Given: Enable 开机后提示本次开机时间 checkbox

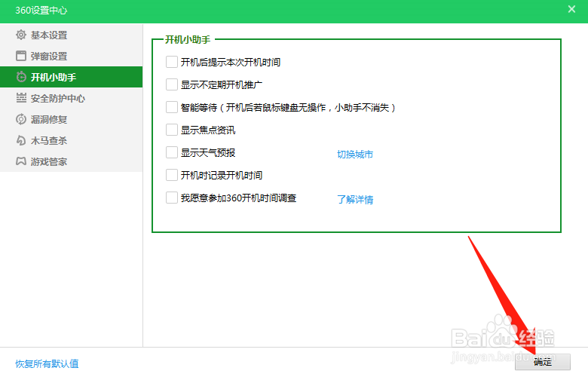Looking at the screenshot, I should click(172, 62).
